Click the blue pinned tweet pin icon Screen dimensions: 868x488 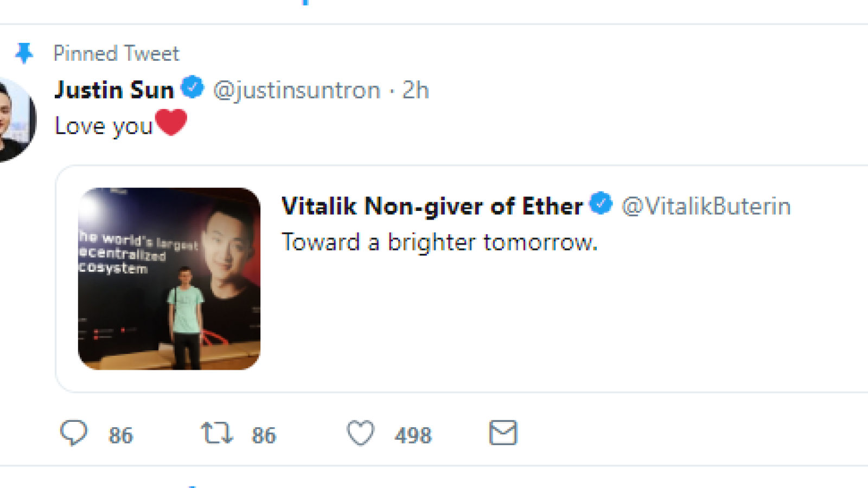pyautogui.click(x=24, y=53)
